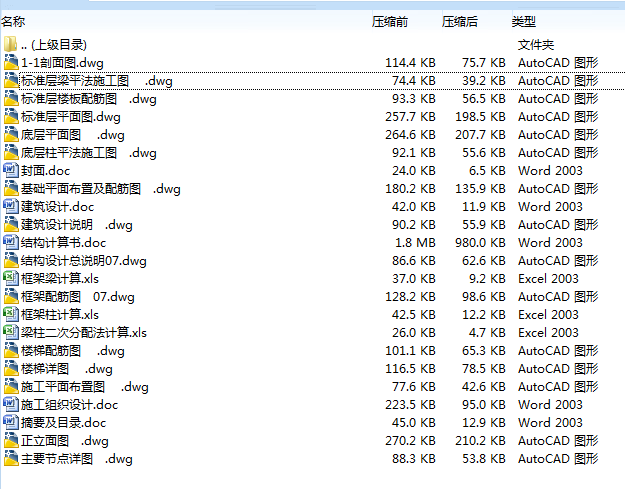
Task: Select file name 主要节点详图 .dwg
Action: [x=77, y=459]
